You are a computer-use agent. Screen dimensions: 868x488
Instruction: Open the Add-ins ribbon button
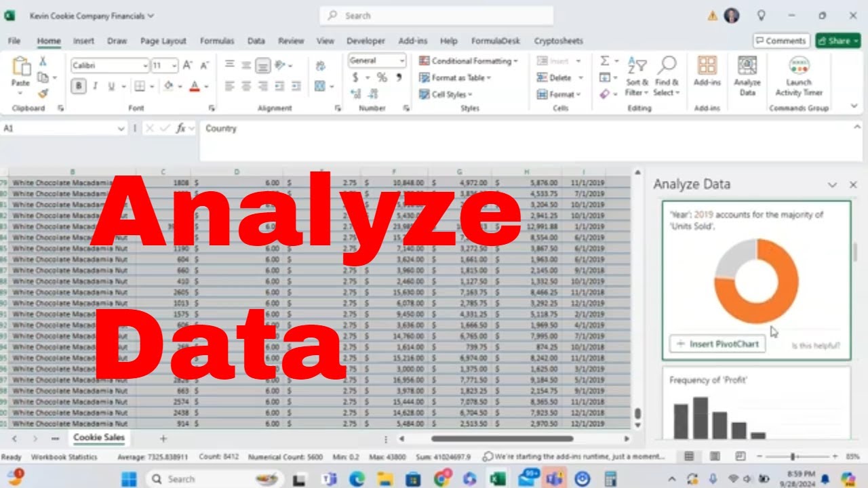707,71
